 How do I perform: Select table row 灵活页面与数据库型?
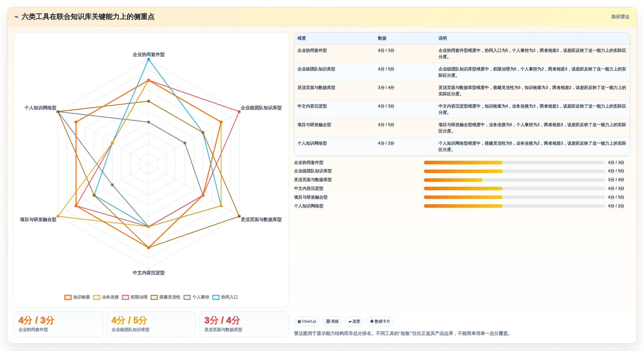[462, 91]
